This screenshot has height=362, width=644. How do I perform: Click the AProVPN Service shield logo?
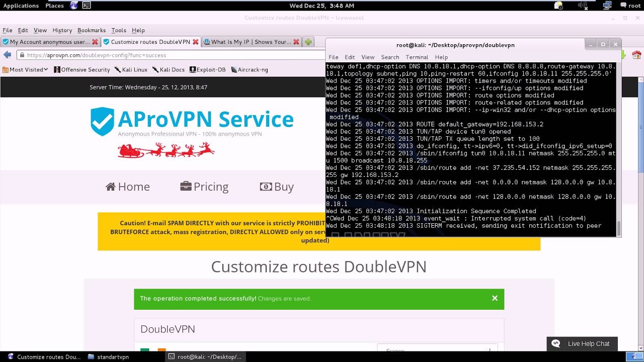(x=102, y=121)
